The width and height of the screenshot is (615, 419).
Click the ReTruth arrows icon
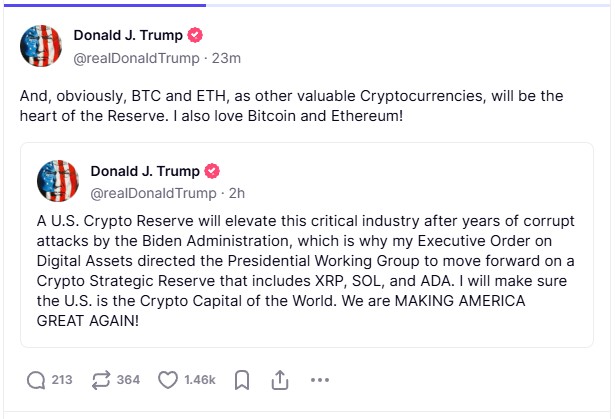pos(100,380)
